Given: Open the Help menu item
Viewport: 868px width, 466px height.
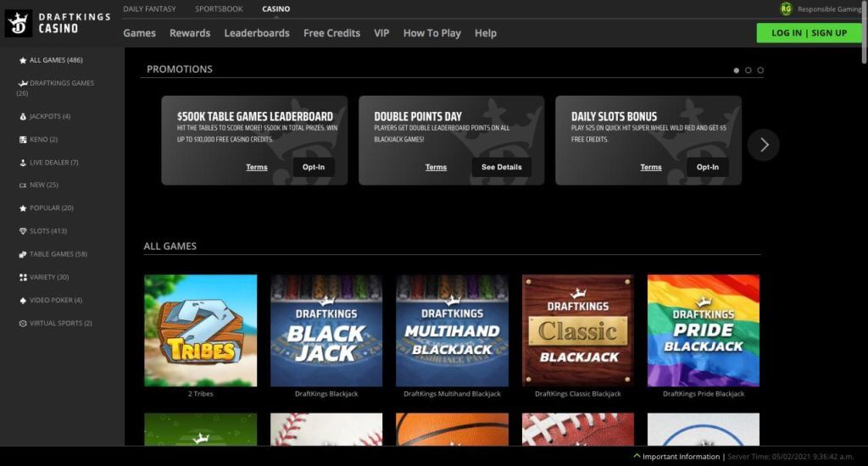Looking at the screenshot, I should point(486,33).
